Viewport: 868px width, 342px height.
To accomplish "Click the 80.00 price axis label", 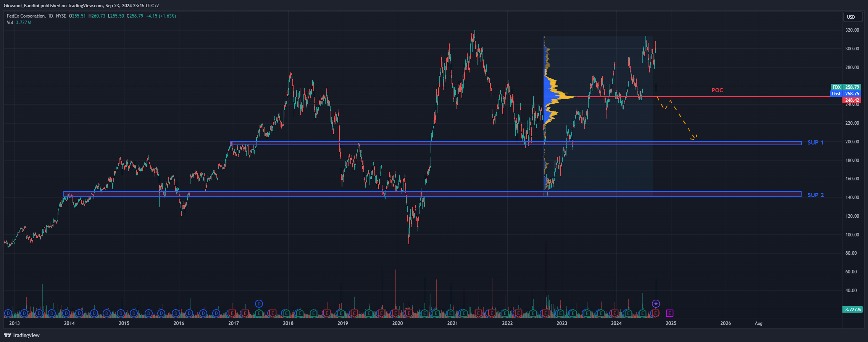I will [x=851, y=253].
